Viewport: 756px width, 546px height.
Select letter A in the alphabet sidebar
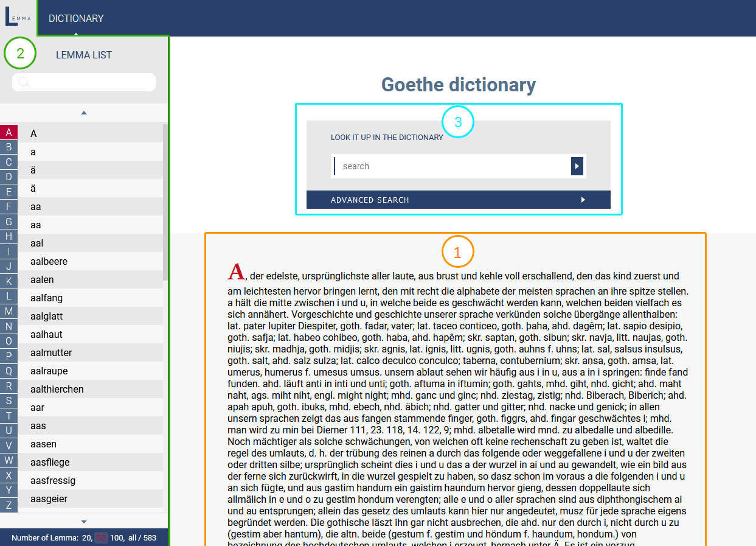click(x=9, y=132)
